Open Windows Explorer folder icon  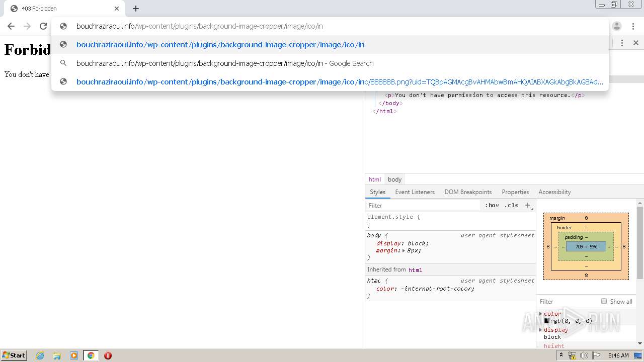[57, 355]
